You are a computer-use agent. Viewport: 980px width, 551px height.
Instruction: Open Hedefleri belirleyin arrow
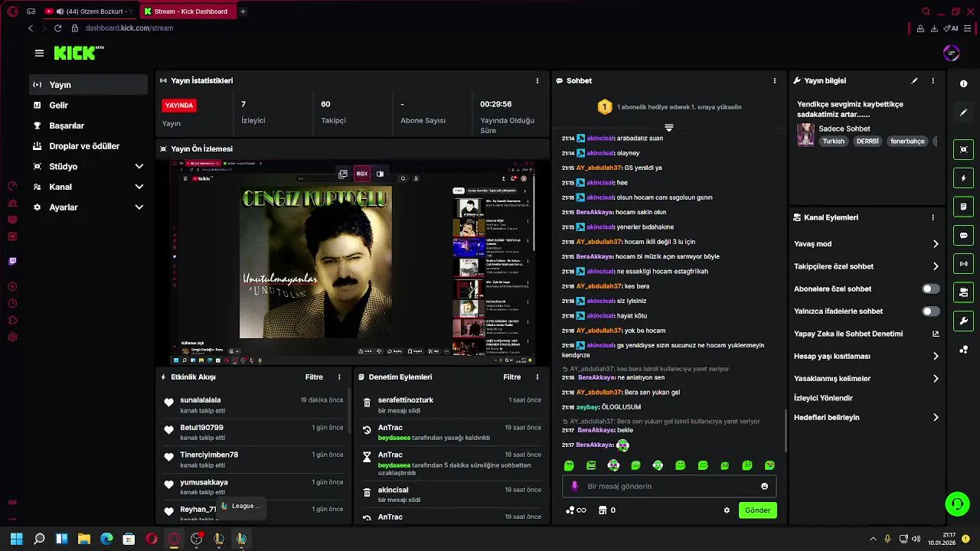[935, 418]
